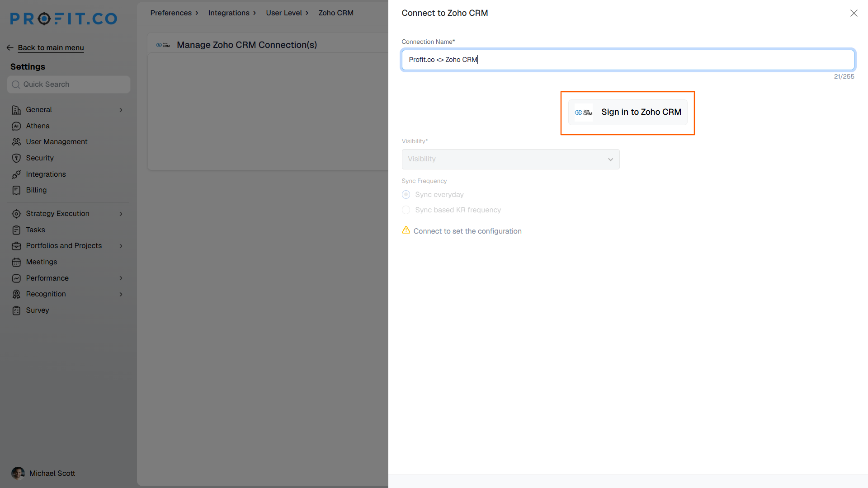Click the Zoho CRM logo beside Manage heading
Image resolution: width=868 pixels, height=488 pixels.
click(163, 45)
